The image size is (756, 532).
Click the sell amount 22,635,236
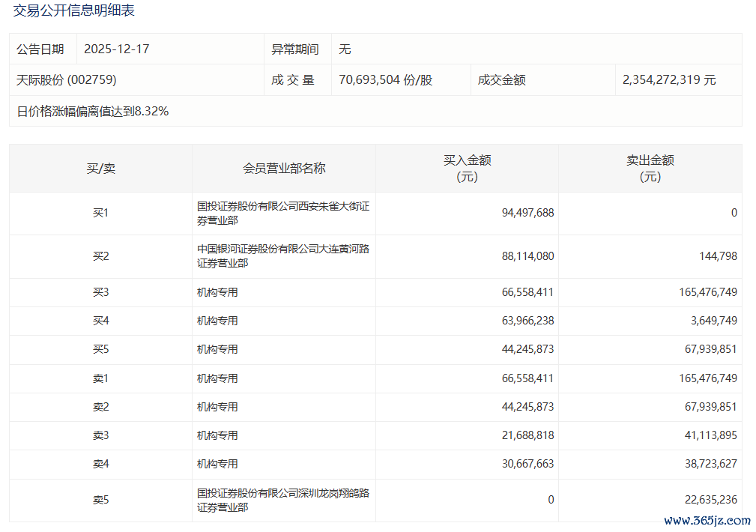pyautogui.click(x=707, y=500)
